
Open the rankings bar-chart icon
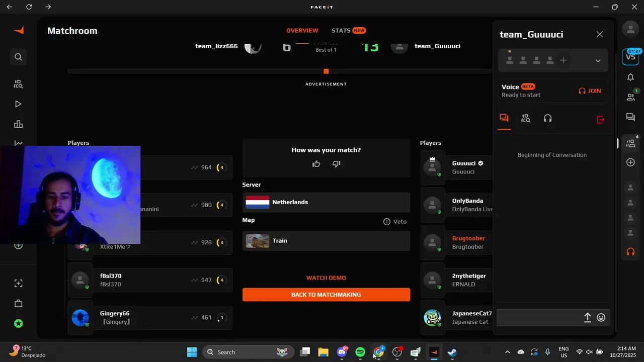pos(18,124)
